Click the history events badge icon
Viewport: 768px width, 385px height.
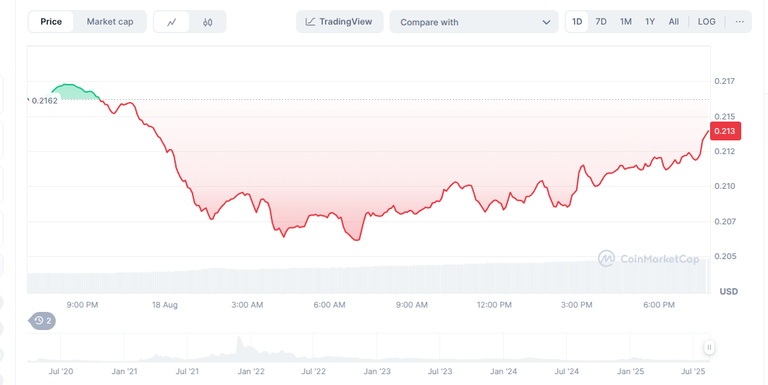pos(43,321)
